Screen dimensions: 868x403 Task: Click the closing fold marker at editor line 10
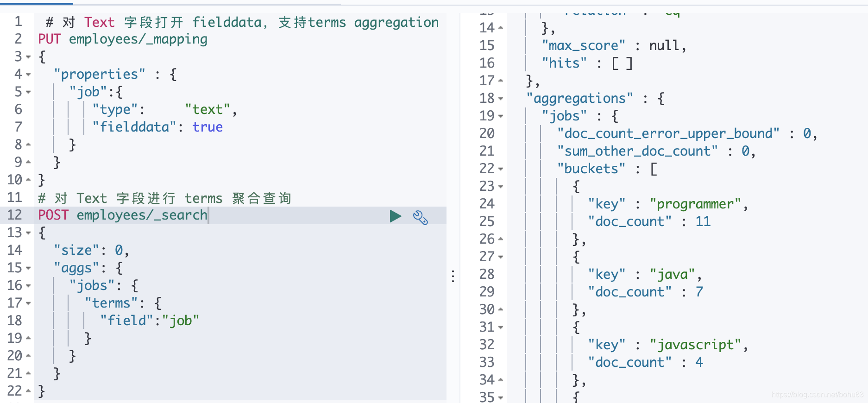[x=28, y=180]
